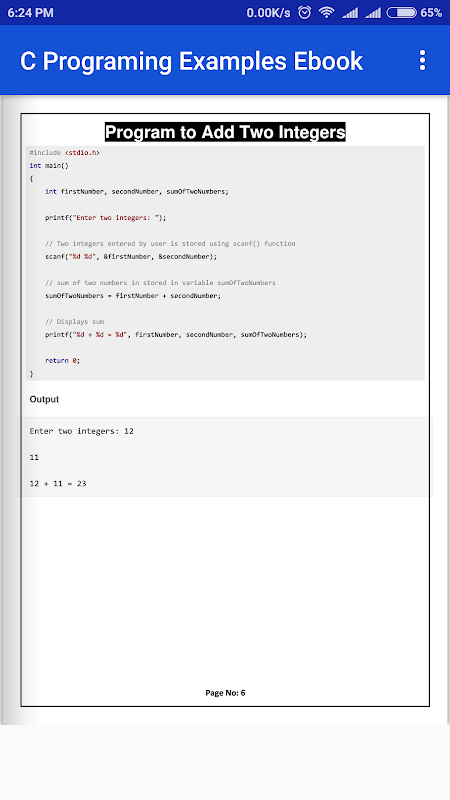The height and width of the screenshot is (800, 450).
Task: Tap the battery indicator icon
Action: pyautogui.click(x=402, y=12)
